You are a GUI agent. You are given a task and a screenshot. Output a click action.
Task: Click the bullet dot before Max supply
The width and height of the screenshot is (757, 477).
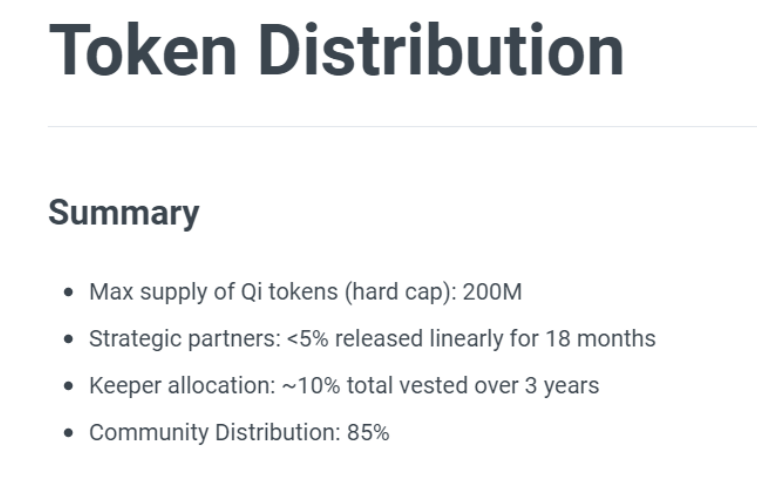69,292
